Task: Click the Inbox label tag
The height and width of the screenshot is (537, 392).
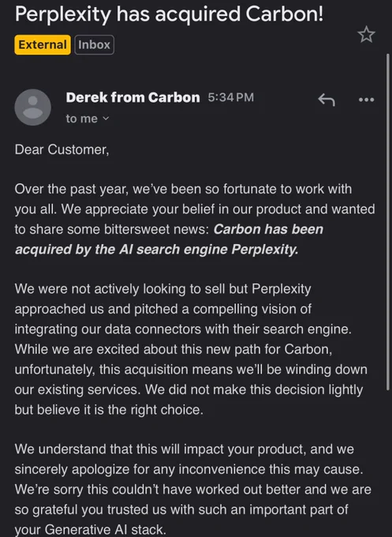Action: coord(94,45)
